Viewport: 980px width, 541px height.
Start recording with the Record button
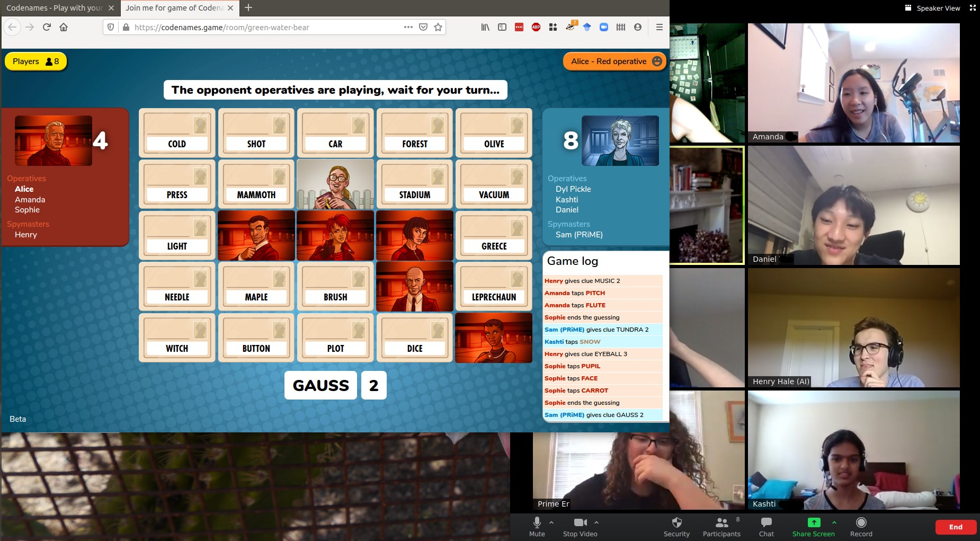point(861,527)
